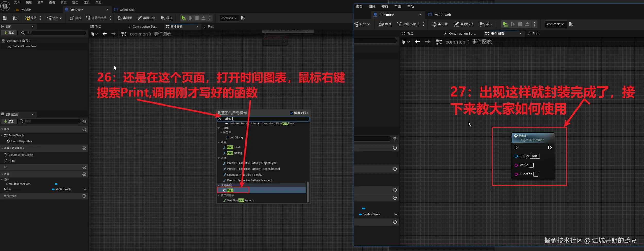Open 类设置 in the right window toolbar
This screenshot has width=644, height=251.
440,24
